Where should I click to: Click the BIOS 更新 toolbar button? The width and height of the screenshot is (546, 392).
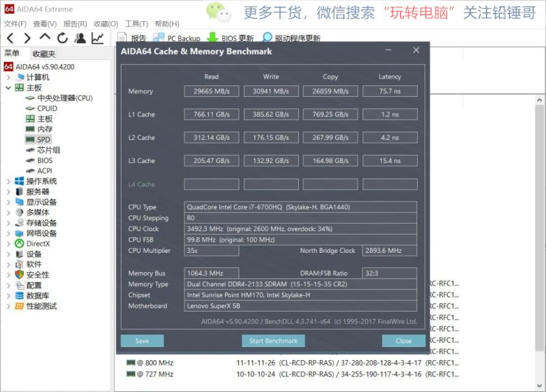(x=231, y=38)
